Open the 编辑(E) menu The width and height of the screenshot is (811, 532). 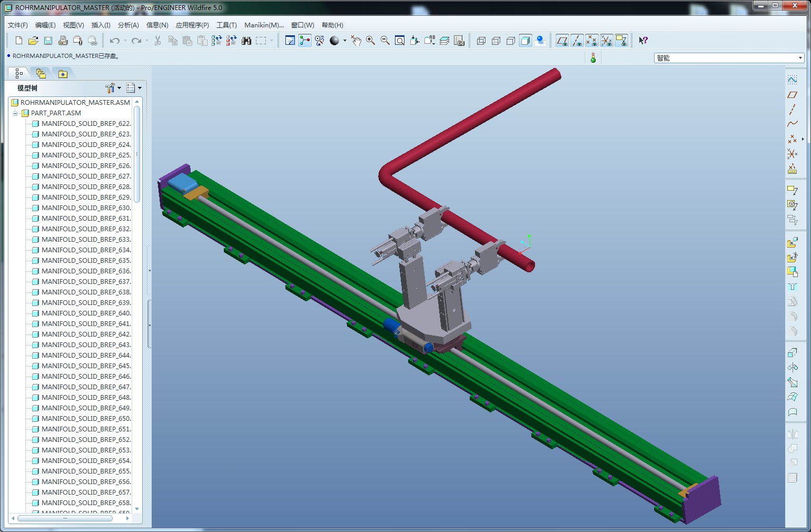pos(45,25)
